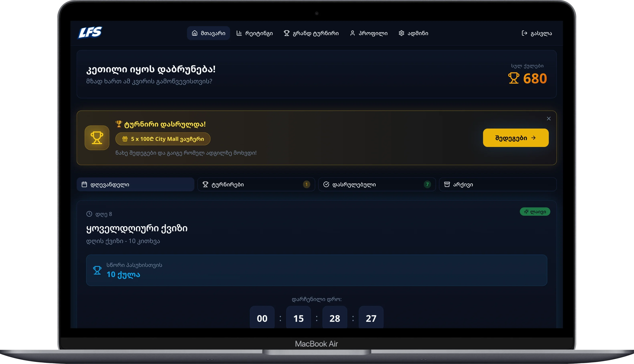This screenshot has width=634, height=364.
Task: Click the 680 total points value
Action: 535,78
